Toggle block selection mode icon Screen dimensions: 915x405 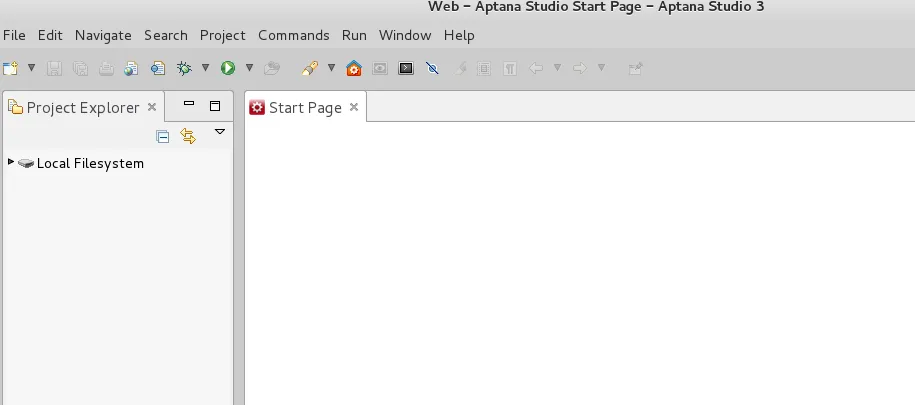(x=484, y=68)
